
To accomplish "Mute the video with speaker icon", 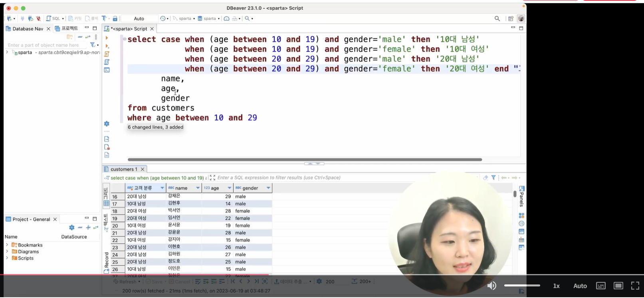I will click(x=492, y=286).
